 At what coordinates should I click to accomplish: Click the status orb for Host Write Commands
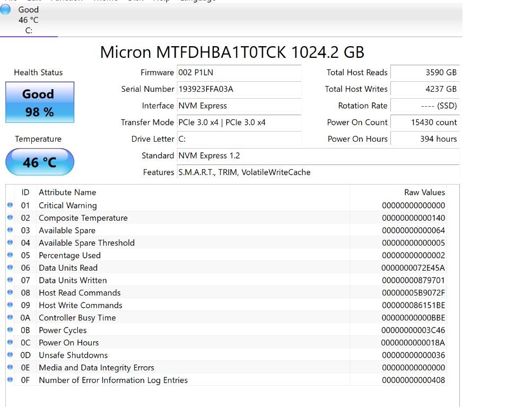coord(10,305)
